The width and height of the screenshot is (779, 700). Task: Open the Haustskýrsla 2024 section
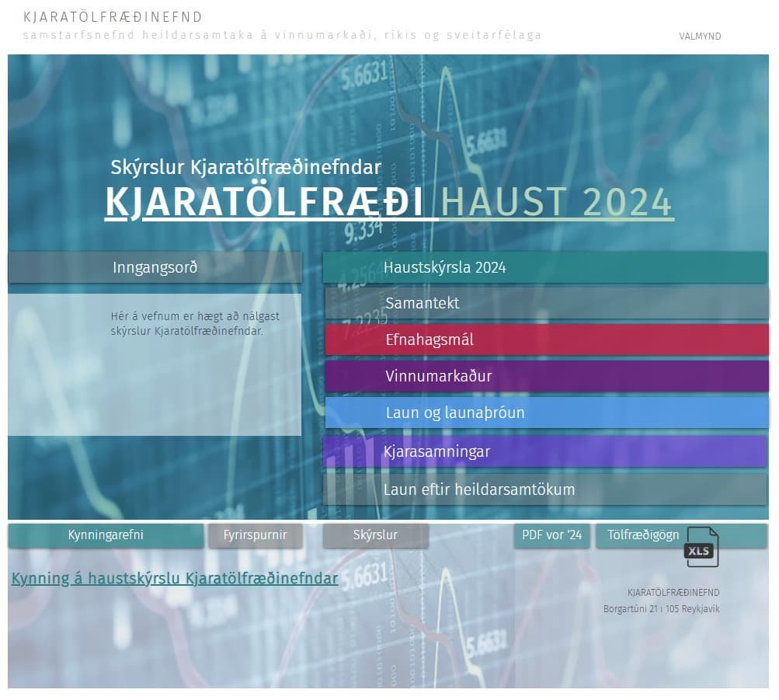click(544, 267)
